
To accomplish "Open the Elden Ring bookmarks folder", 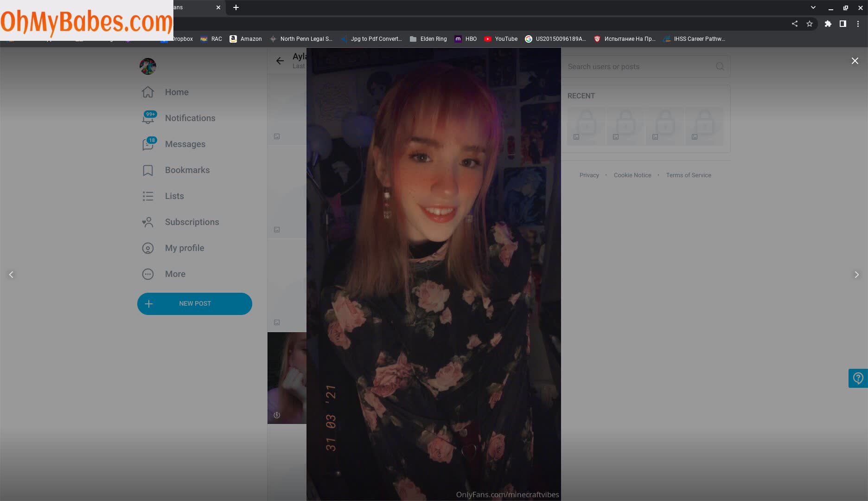I will click(x=428, y=39).
